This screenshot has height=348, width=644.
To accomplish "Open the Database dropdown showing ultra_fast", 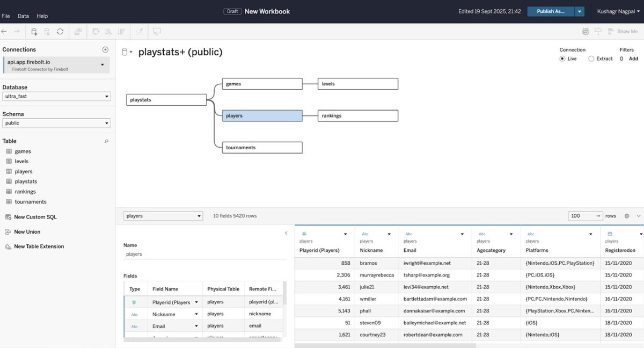I will 56,96.
